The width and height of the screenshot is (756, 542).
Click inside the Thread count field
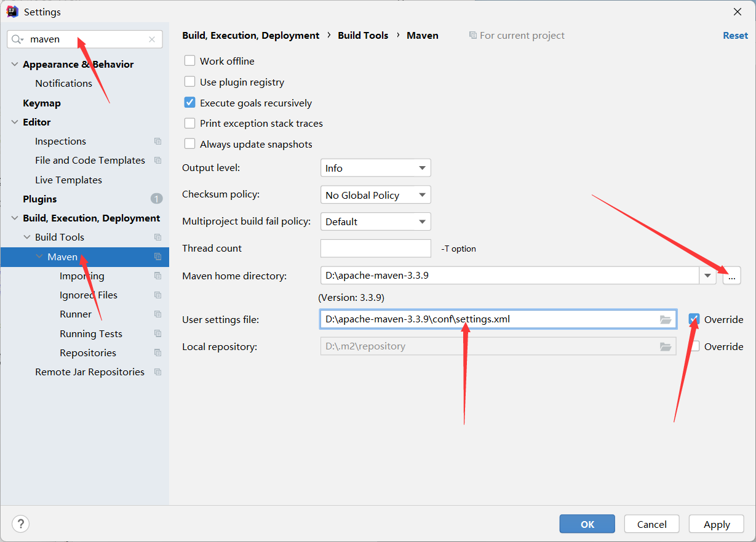375,248
